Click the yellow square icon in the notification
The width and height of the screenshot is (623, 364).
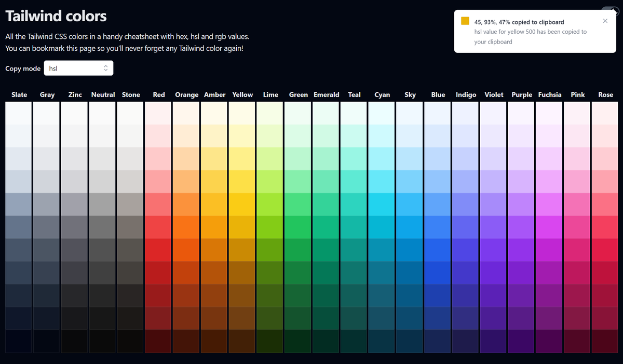point(465,21)
